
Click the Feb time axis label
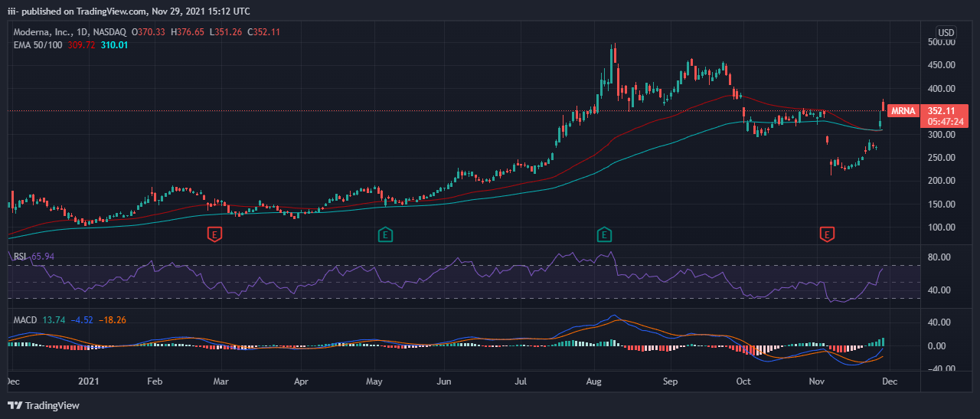coord(154,380)
